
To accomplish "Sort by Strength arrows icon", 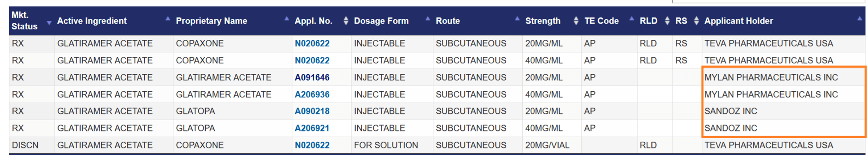I will (x=576, y=21).
